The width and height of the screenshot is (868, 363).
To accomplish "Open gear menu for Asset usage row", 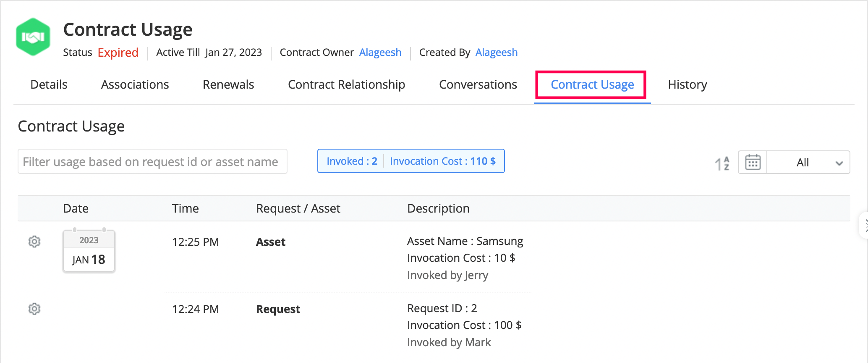I will point(34,242).
